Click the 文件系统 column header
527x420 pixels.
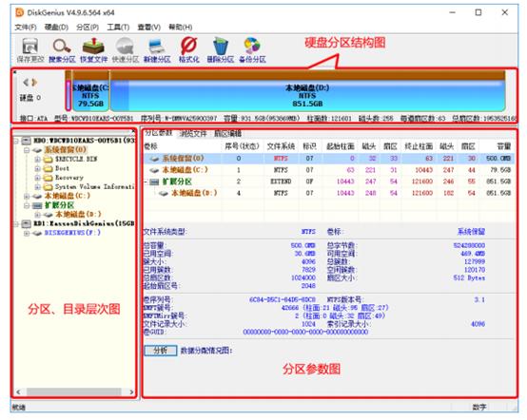(x=281, y=146)
